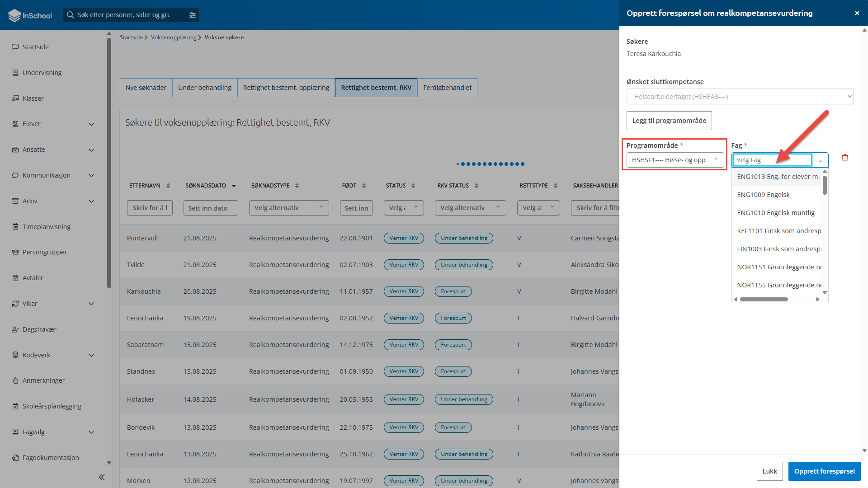Click the Klasser icon in sidebar
Screen dimensions: 868x488
[x=15, y=99]
